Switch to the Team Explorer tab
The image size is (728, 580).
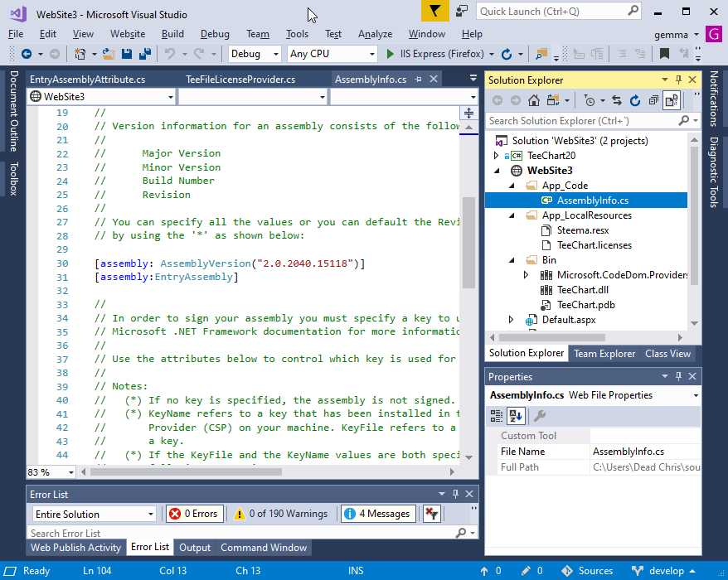[x=604, y=354]
